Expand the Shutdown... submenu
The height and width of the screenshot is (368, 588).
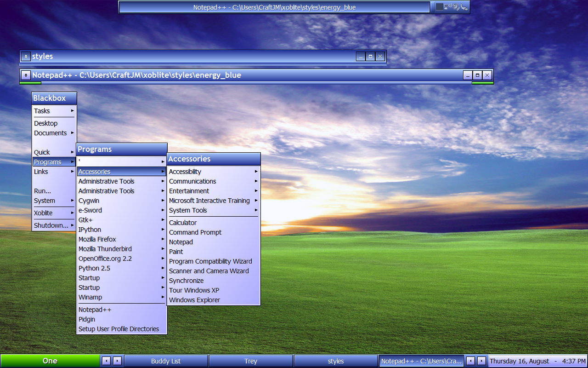coord(54,225)
